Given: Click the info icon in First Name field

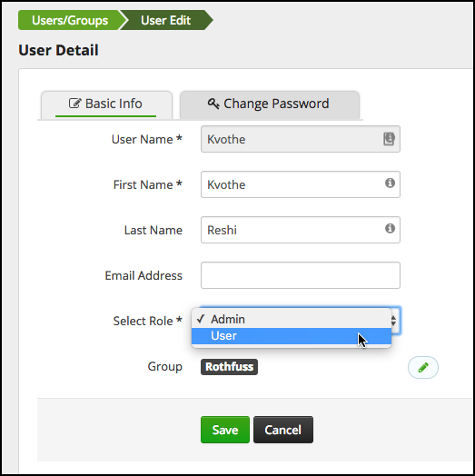Looking at the screenshot, I should click(x=390, y=183).
